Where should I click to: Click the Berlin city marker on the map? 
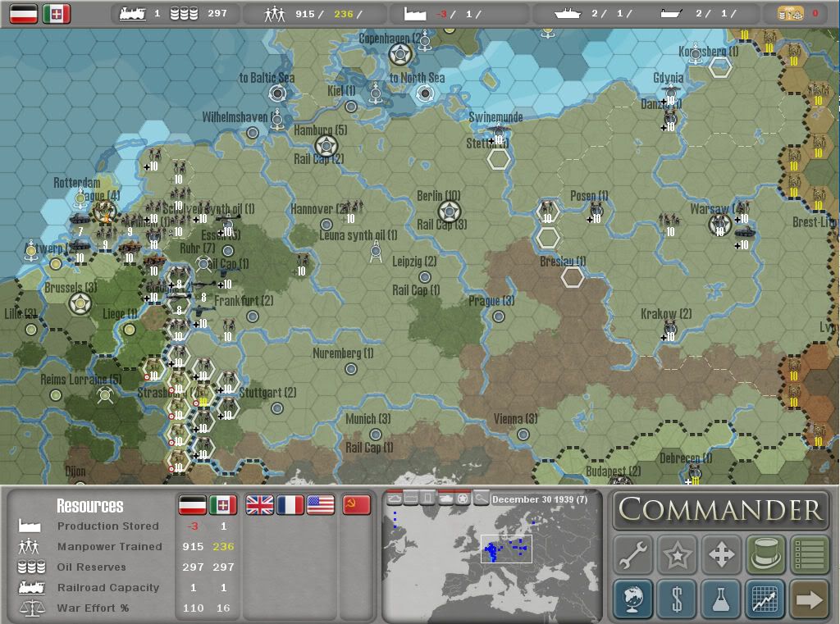pyautogui.click(x=449, y=211)
